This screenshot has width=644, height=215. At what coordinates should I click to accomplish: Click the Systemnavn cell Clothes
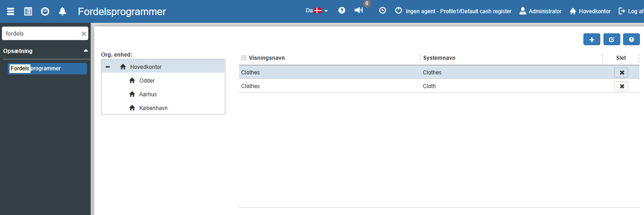[432, 72]
